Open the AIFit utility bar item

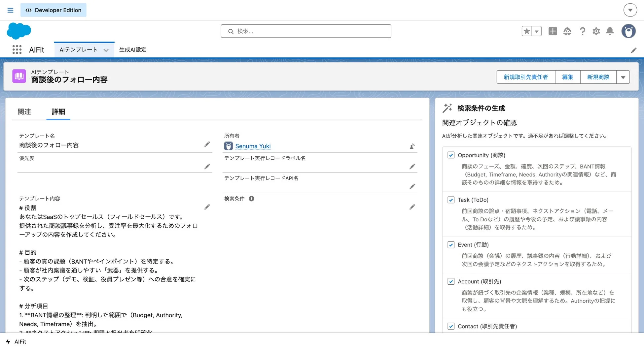click(x=16, y=342)
